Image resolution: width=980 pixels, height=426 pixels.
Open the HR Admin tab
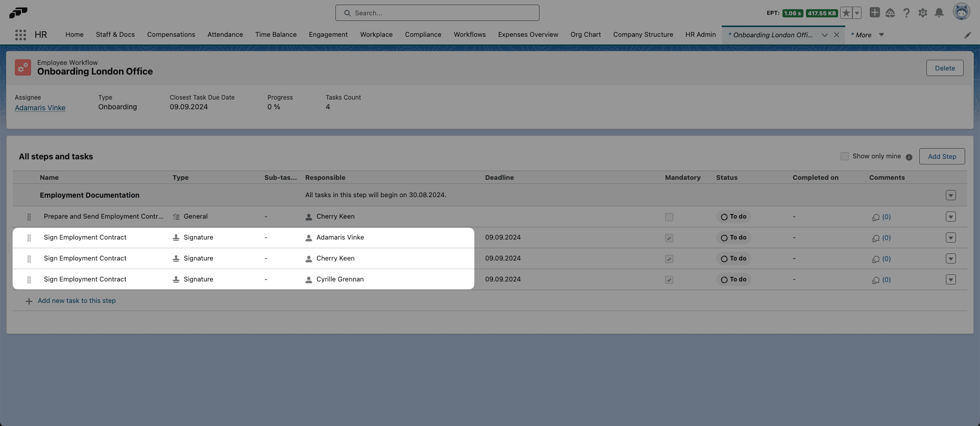[x=700, y=35]
